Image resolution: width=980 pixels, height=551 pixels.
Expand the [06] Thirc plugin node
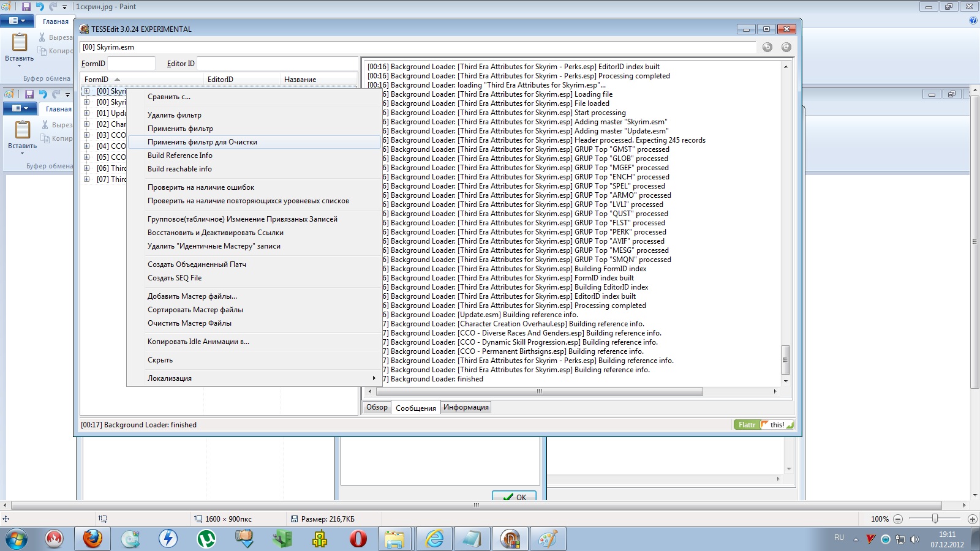tap(87, 168)
